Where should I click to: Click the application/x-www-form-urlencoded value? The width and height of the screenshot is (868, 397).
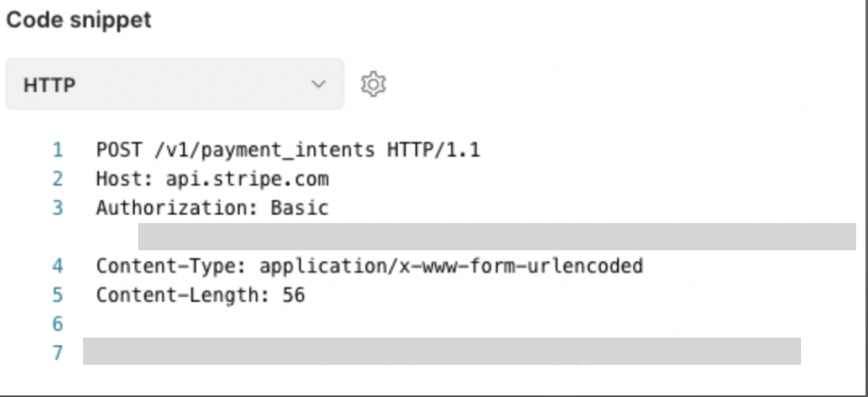click(451, 266)
